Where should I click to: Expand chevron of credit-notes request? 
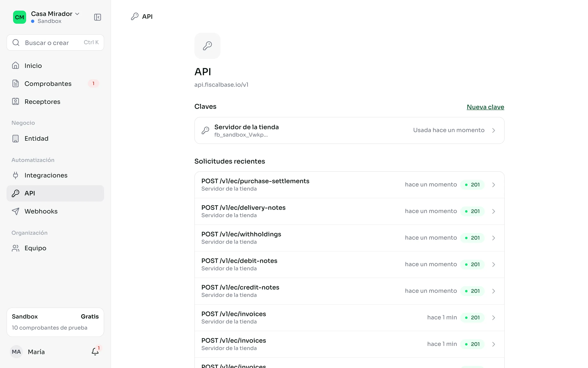(x=493, y=291)
